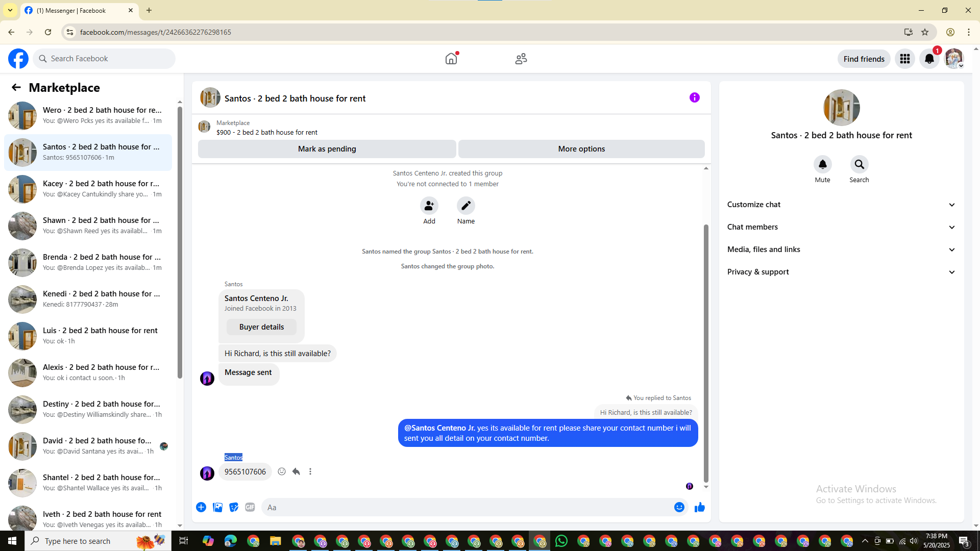Click the purple conversation info icon

click(694, 97)
